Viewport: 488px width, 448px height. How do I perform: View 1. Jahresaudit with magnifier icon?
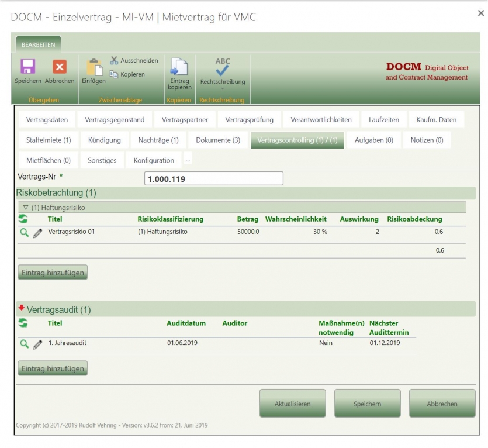click(x=25, y=344)
